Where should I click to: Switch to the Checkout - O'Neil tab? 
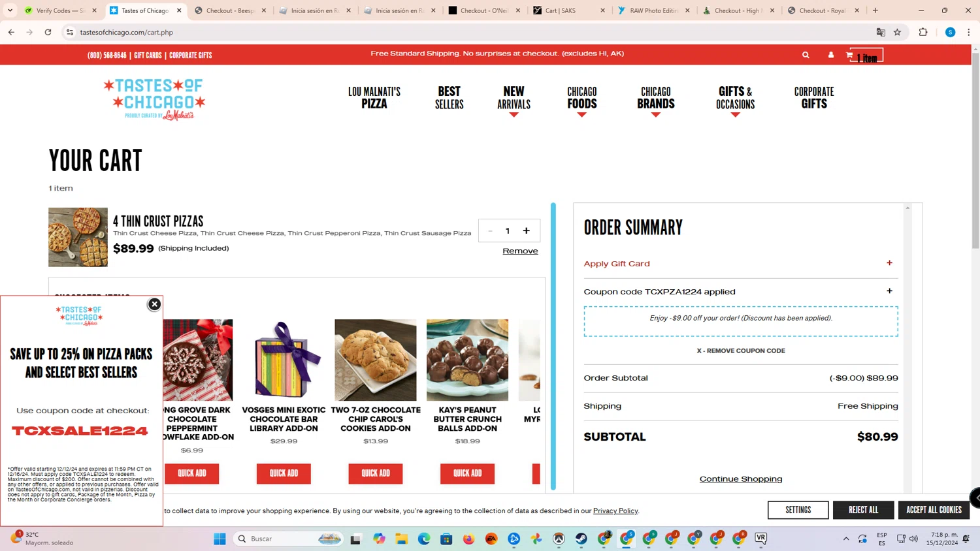coord(484,10)
